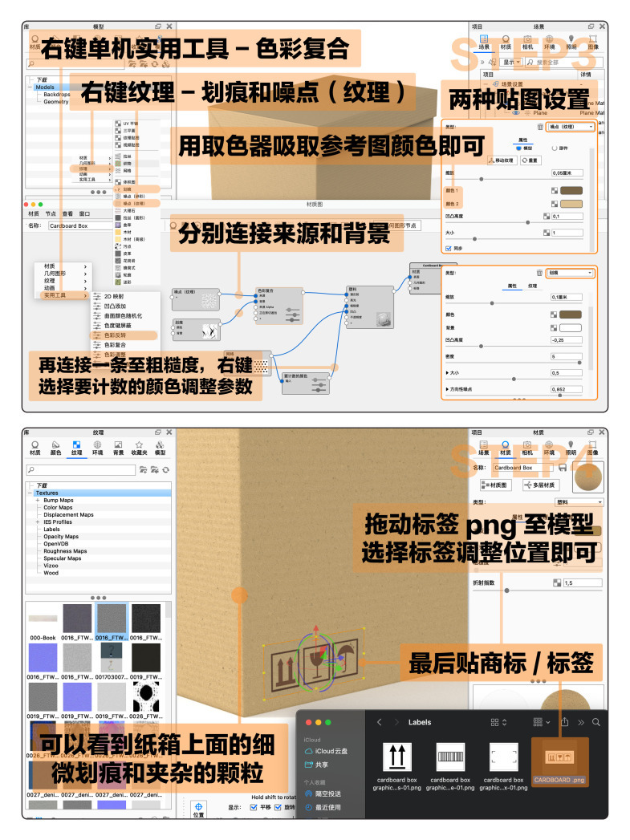
Task: Click the Finder share icon
Action: tap(564, 722)
